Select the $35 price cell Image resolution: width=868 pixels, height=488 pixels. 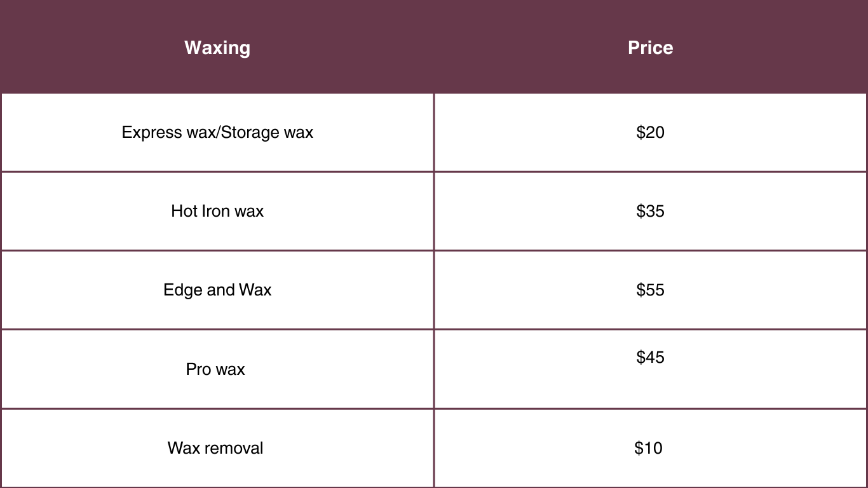click(x=650, y=211)
